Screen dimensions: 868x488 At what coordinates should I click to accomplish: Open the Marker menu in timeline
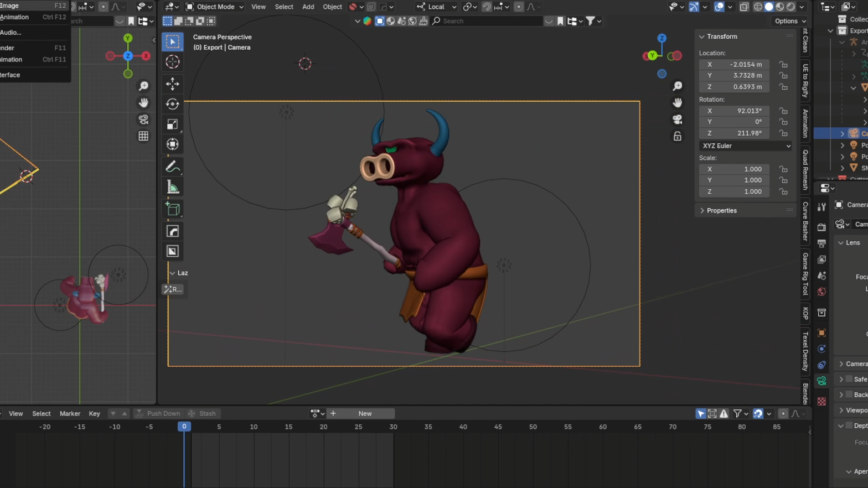[70, 414]
